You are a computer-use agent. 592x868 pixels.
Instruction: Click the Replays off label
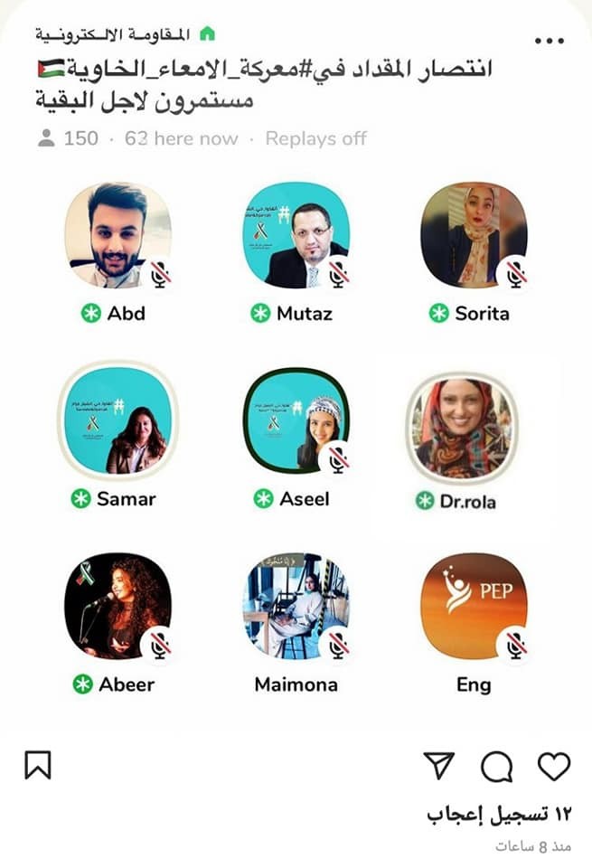(x=316, y=138)
